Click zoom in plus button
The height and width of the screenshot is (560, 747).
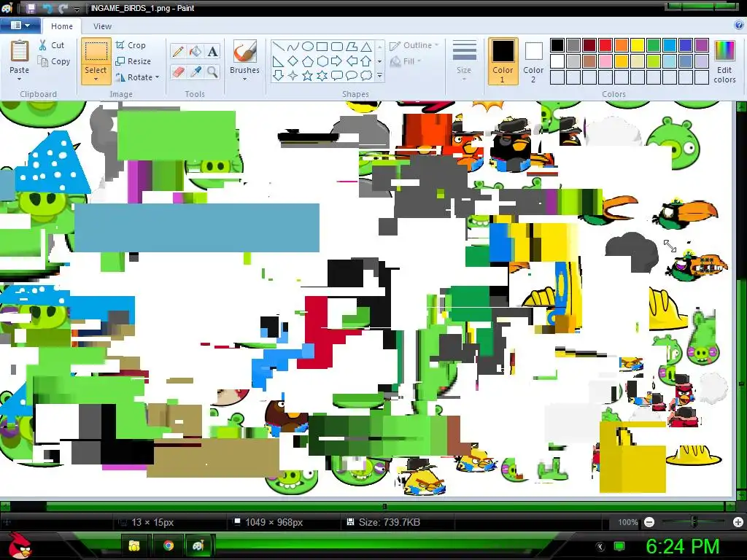tap(738, 522)
